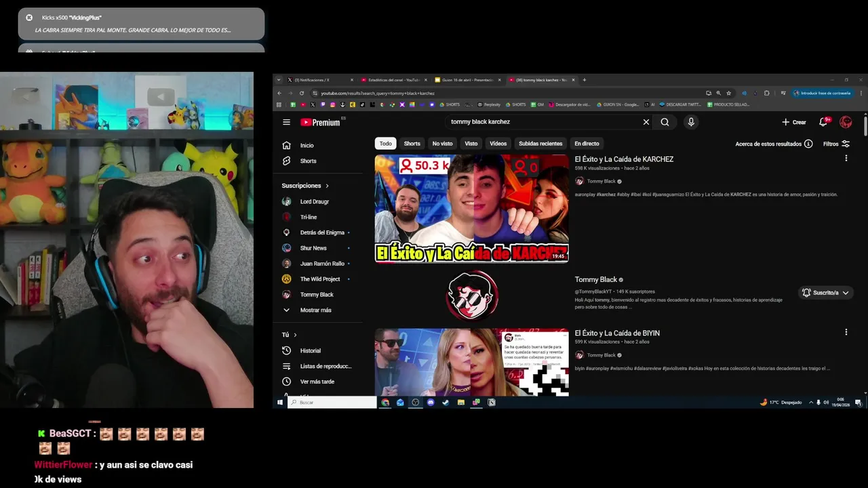Reload the page with refresh icon
Viewport: 868px width, 488px height.
point(302,93)
